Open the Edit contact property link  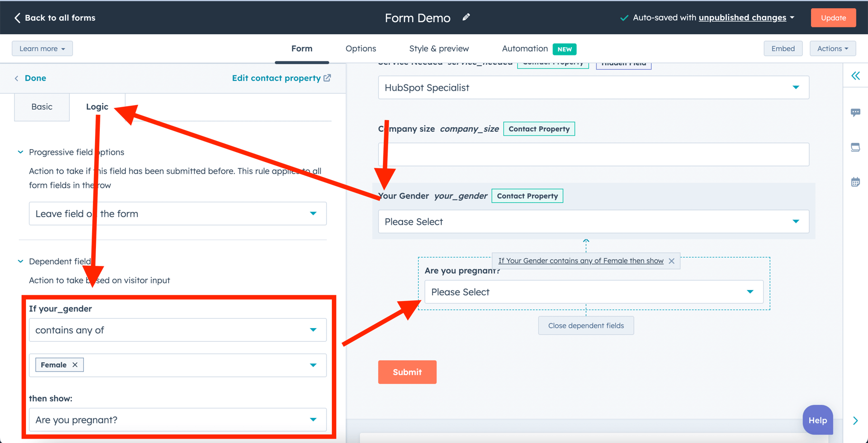(276, 78)
